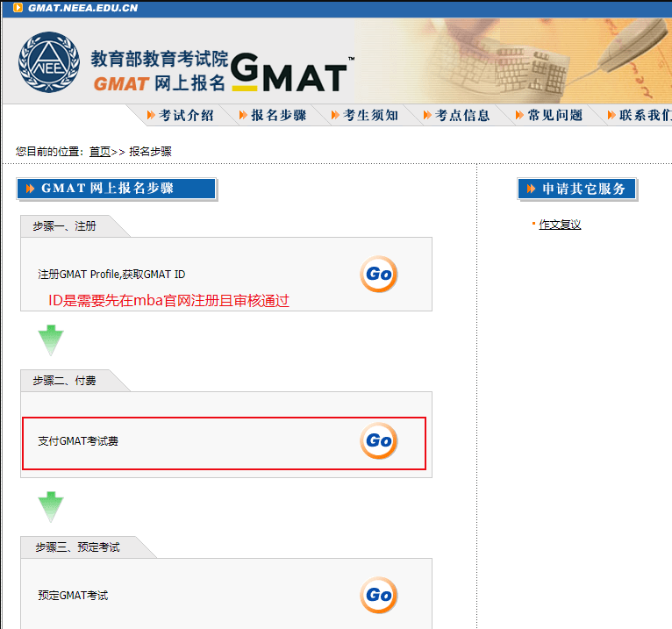Click the 教育部教育考试院 header title
The height and width of the screenshot is (629, 672).
point(159,59)
